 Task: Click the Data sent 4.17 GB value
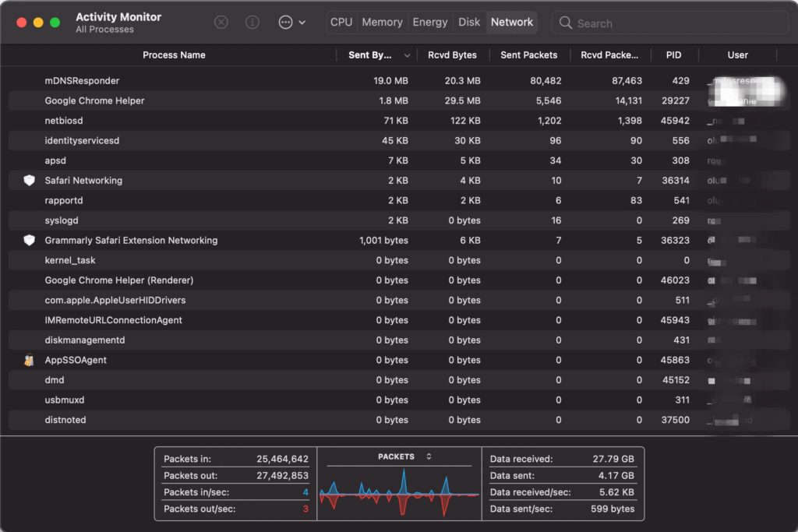point(616,476)
